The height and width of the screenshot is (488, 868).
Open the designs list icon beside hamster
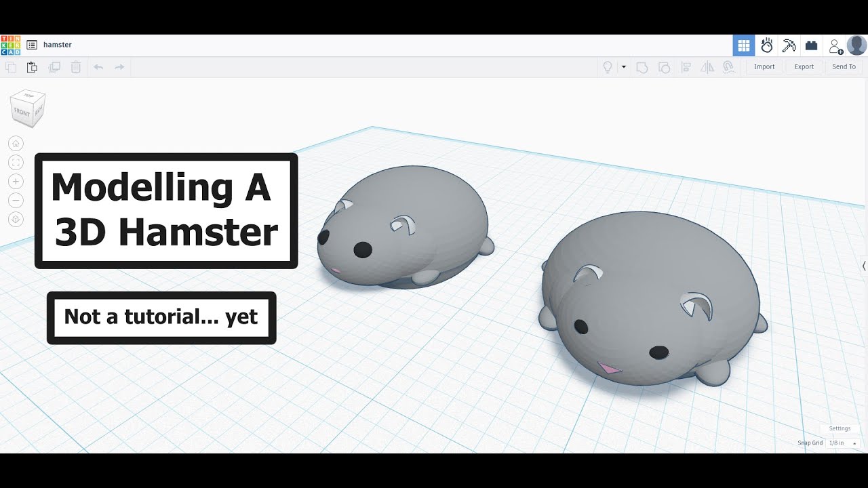coord(32,45)
